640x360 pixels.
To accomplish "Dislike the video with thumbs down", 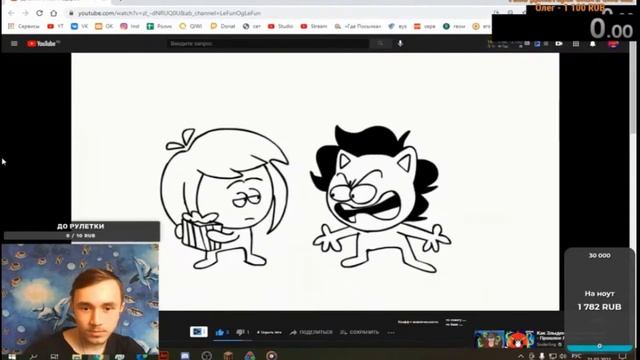I will pyautogui.click(x=240, y=332).
